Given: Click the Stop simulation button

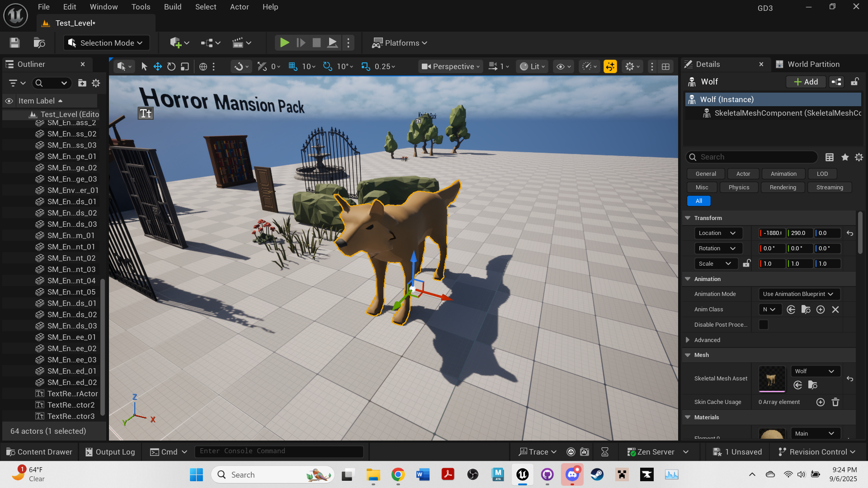Looking at the screenshot, I should tap(316, 43).
